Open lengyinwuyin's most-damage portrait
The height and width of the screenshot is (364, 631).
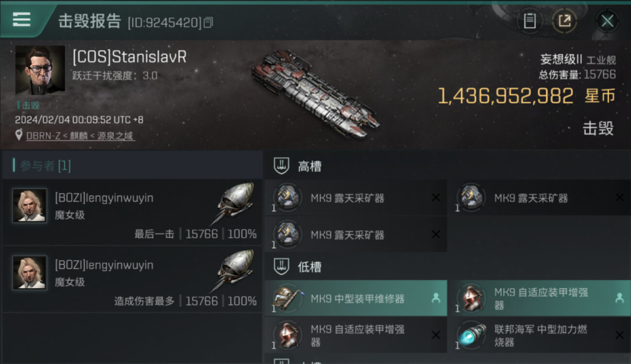pyautogui.click(x=30, y=272)
